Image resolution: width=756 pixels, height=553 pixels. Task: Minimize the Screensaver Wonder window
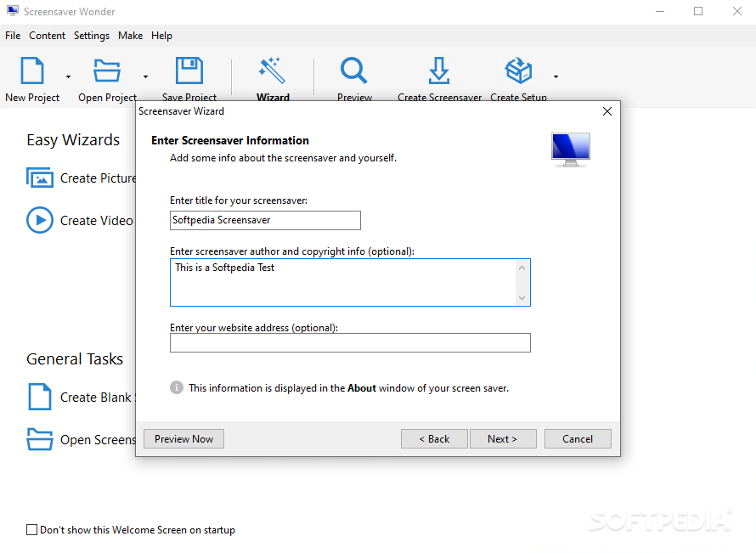point(660,11)
